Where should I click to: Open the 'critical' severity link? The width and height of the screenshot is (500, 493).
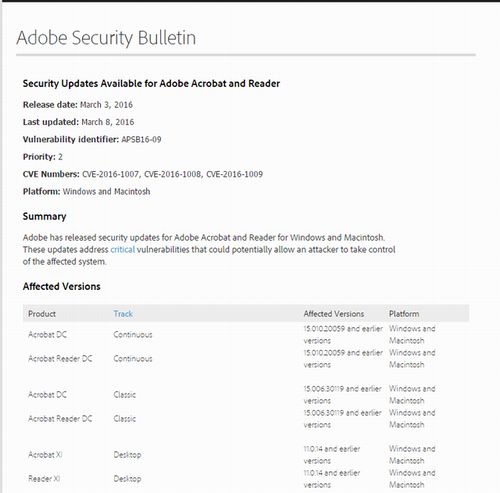click(x=123, y=250)
